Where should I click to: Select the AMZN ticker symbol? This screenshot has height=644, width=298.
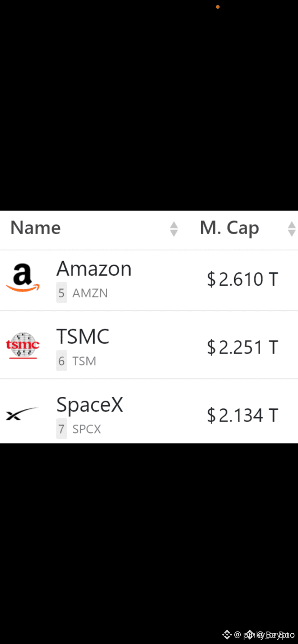coord(90,293)
